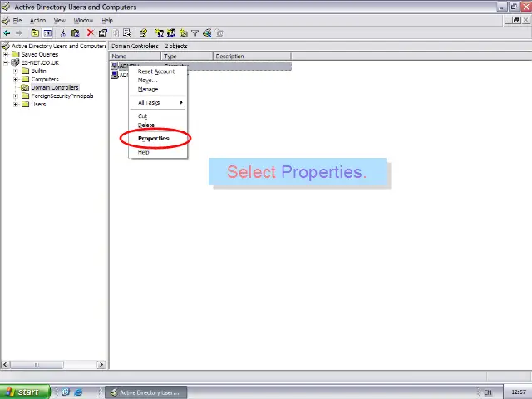Collapse the ES-NET.CO.UK domain node
Viewport: 532px width, 399px height.
tap(6, 62)
